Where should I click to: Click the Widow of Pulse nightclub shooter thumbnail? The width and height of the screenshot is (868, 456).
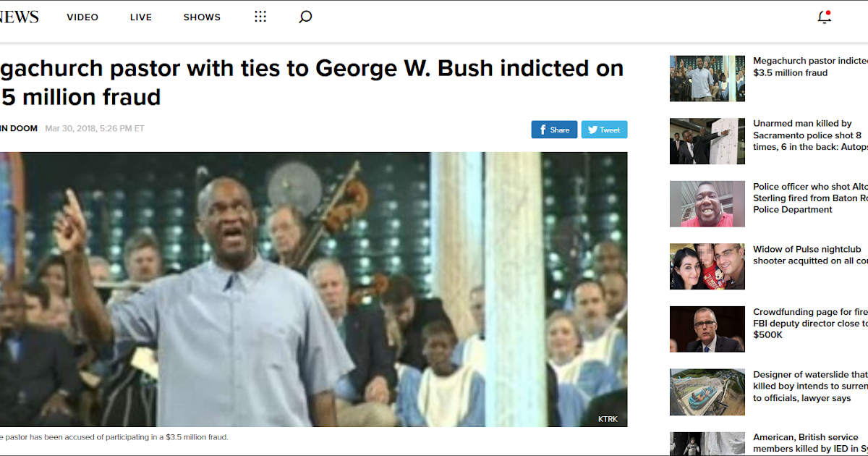pyautogui.click(x=707, y=266)
